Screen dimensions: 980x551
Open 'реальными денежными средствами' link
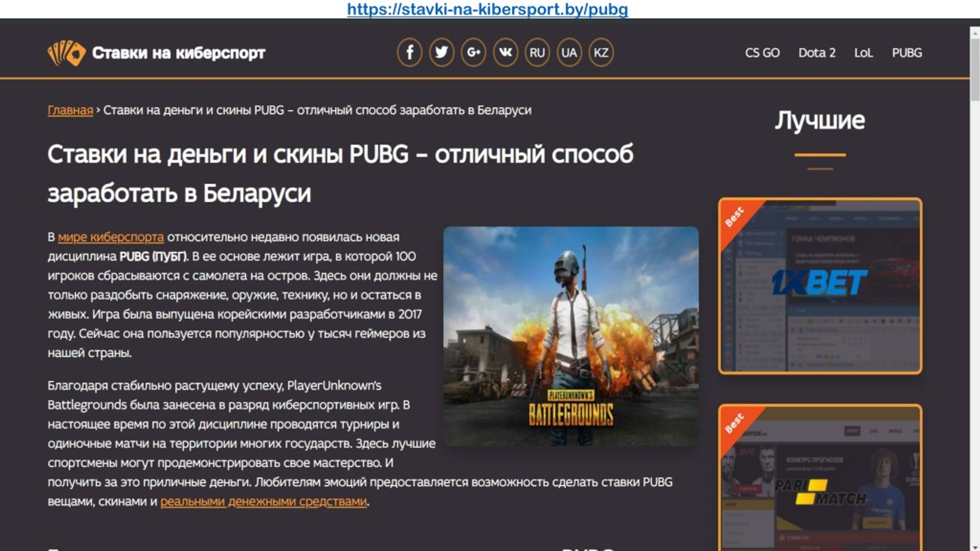click(x=263, y=502)
